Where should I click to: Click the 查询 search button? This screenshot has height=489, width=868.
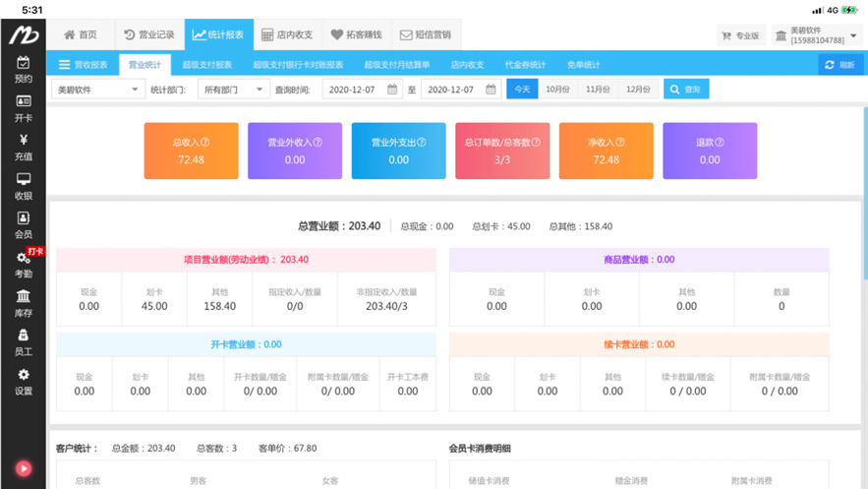686,90
